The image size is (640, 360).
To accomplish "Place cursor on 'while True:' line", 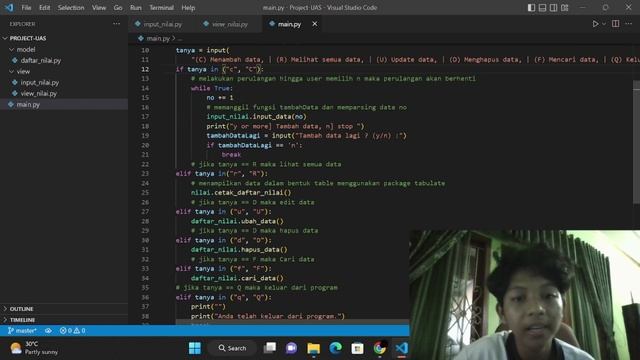I will [x=212, y=88].
